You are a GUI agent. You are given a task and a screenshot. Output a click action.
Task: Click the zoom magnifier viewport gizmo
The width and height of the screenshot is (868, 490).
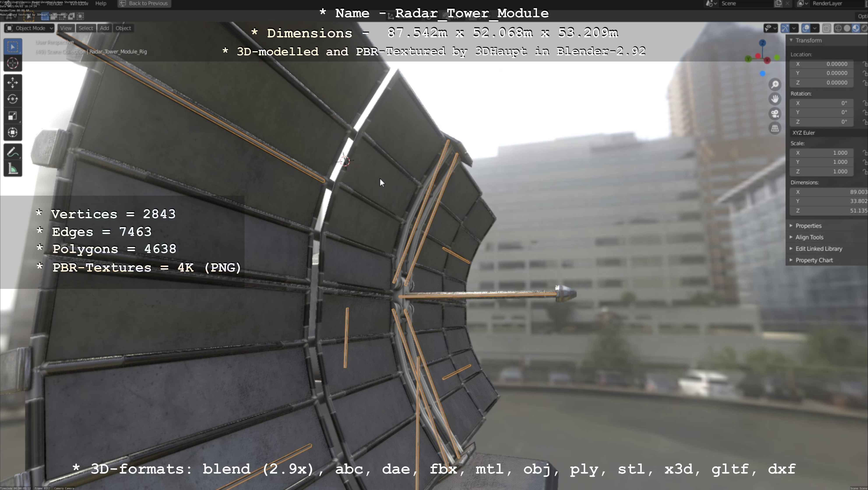(x=775, y=84)
